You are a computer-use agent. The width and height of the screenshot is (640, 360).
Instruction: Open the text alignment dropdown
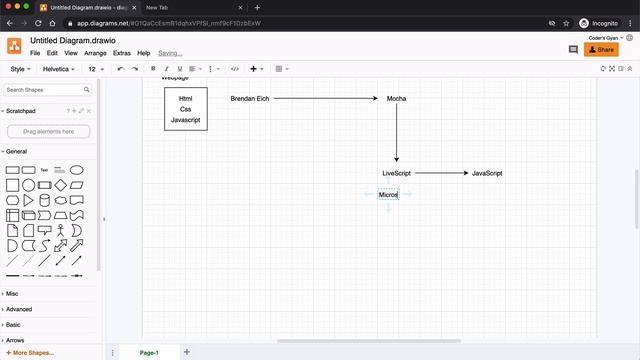click(x=196, y=69)
